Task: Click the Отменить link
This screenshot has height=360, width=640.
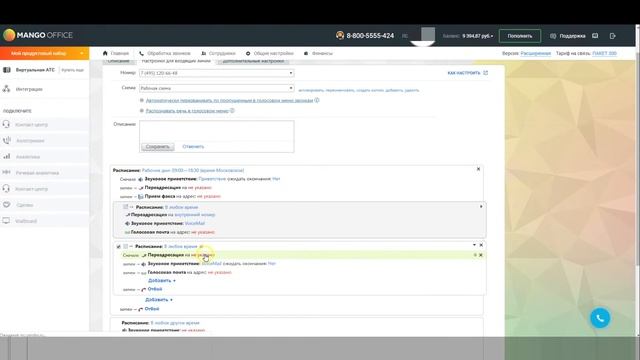Action: (193, 147)
